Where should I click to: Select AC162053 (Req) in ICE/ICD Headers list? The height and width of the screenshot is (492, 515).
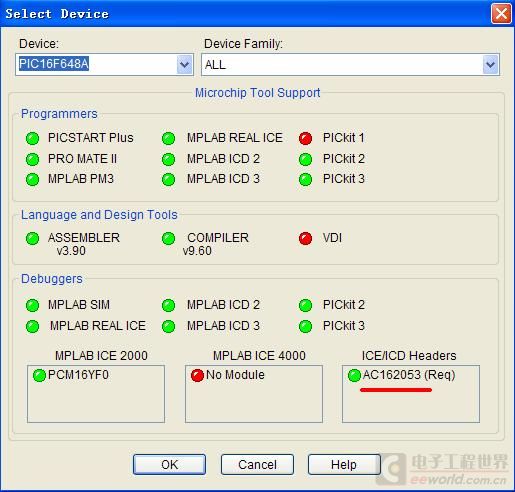coord(409,375)
